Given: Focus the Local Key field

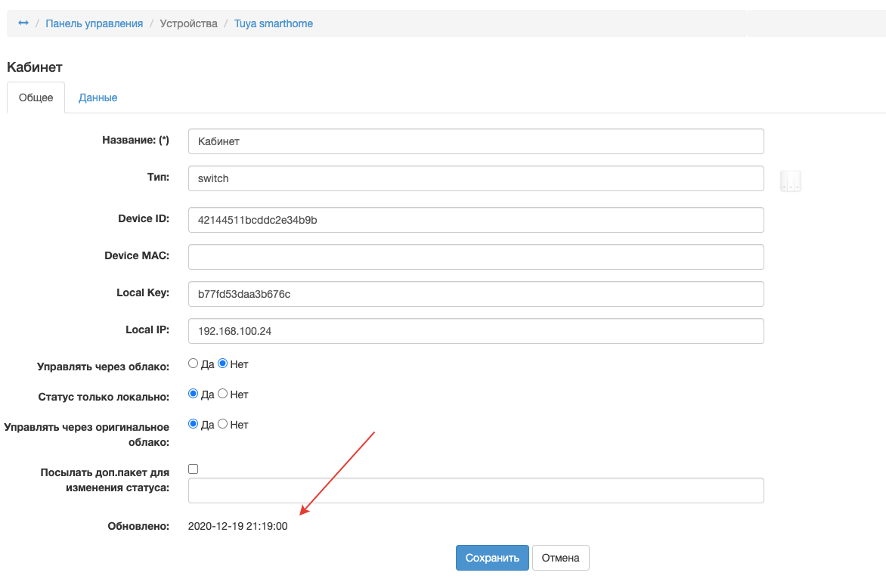Looking at the screenshot, I should click(476, 294).
